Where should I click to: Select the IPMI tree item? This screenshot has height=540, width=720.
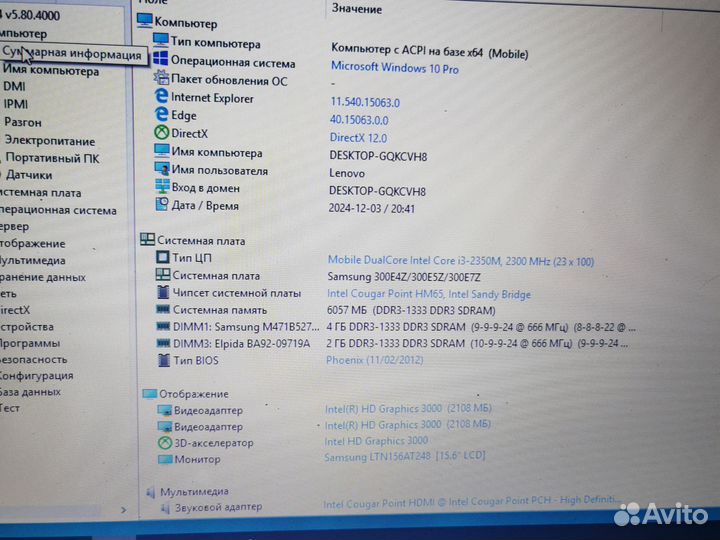click(16, 104)
